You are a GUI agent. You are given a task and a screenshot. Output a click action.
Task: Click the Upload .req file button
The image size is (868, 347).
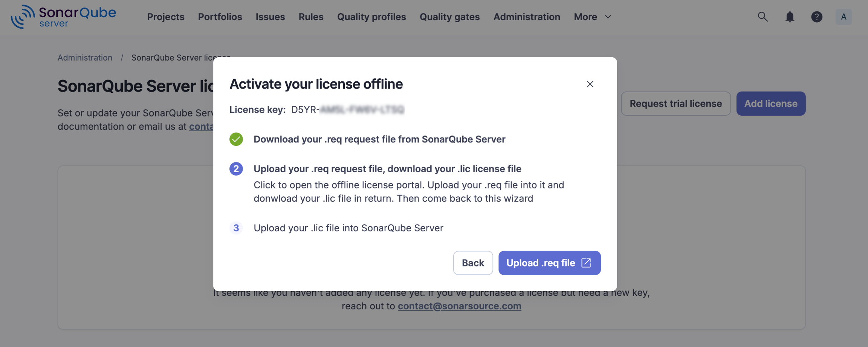pyautogui.click(x=549, y=263)
